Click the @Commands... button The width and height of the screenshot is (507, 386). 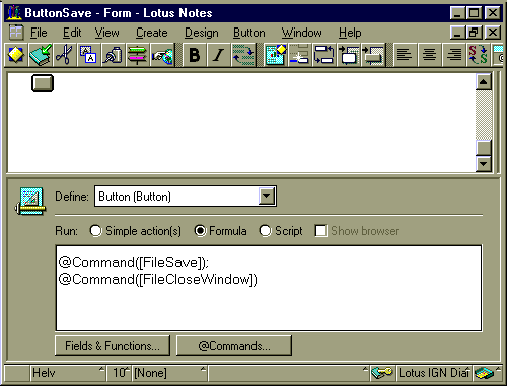tap(234, 346)
